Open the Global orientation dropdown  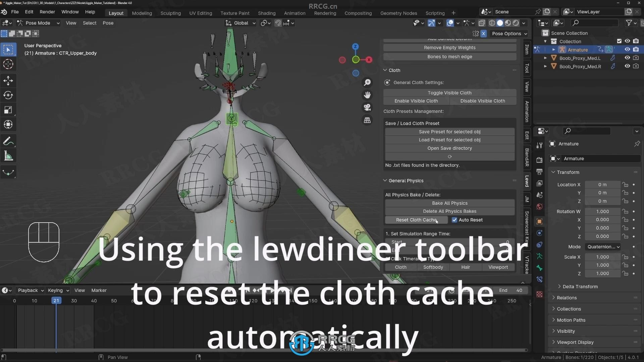(240, 23)
